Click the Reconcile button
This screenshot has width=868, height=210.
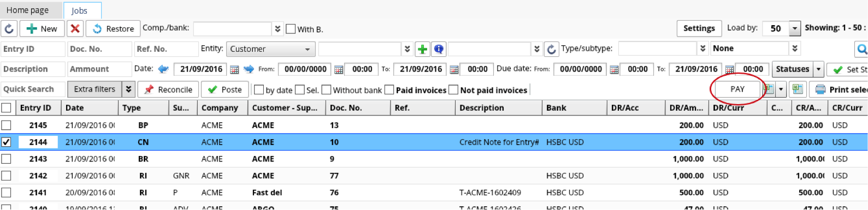tap(169, 89)
